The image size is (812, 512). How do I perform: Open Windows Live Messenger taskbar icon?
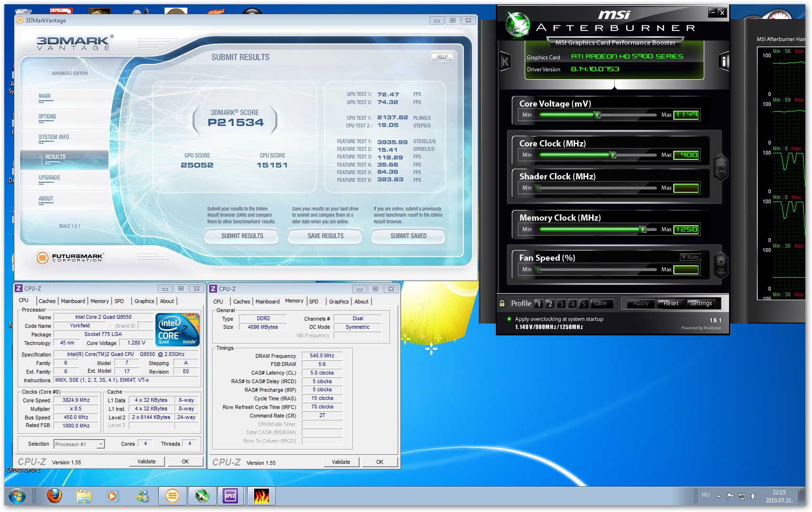pos(143,496)
